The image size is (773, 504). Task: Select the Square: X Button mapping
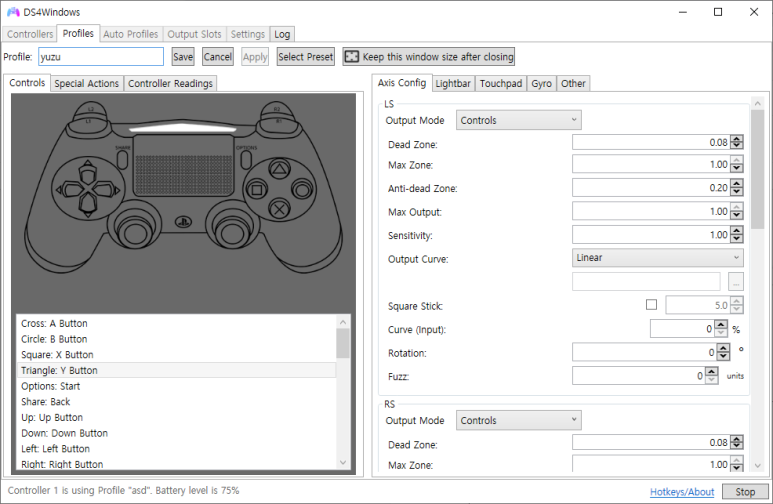(177, 355)
